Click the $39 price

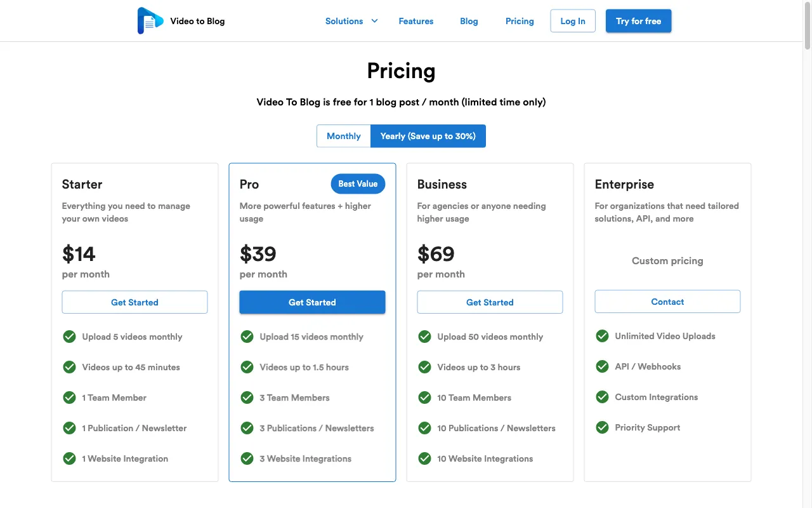(258, 254)
